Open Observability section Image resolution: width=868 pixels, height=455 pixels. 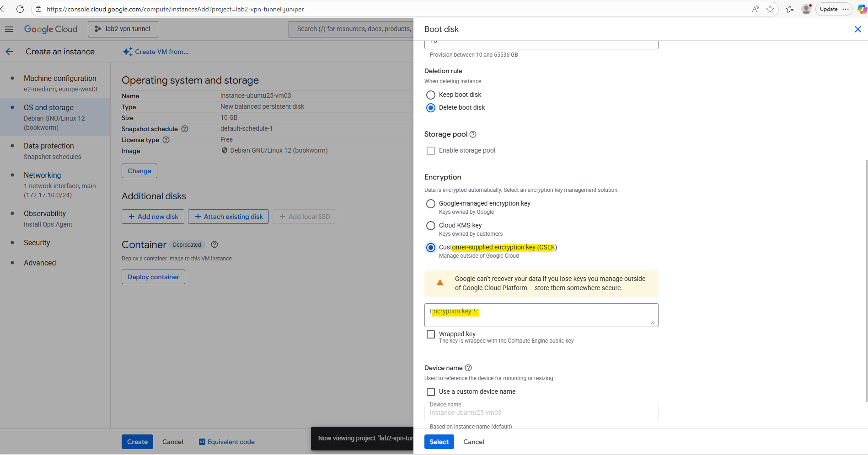click(55, 218)
